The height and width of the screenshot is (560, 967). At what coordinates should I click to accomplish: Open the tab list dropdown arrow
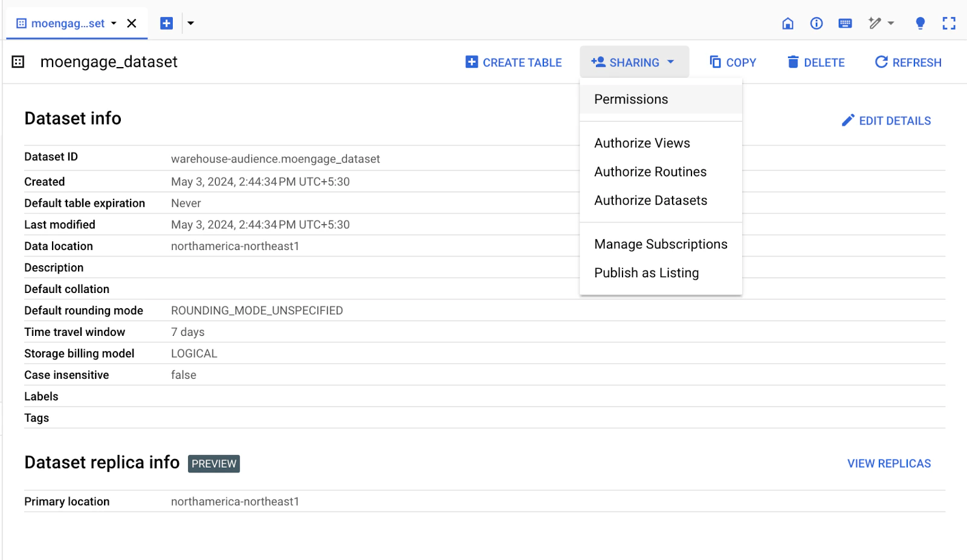click(190, 22)
